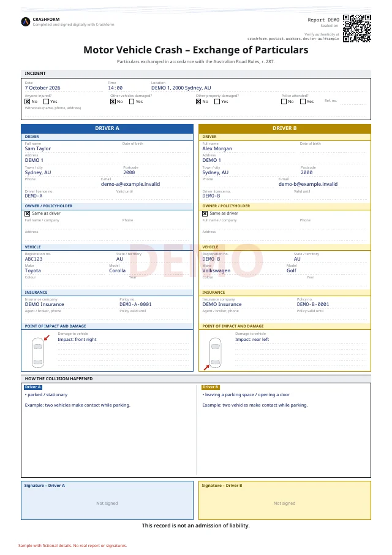Select the DRIVER A header
The height and width of the screenshot is (555, 392).
pyautogui.click(x=107, y=128)
